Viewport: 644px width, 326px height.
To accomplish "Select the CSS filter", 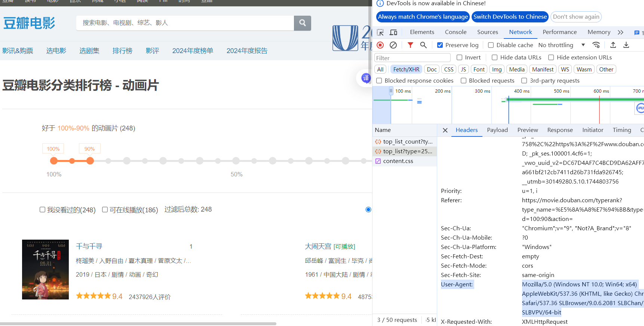I will pos(449,70).
